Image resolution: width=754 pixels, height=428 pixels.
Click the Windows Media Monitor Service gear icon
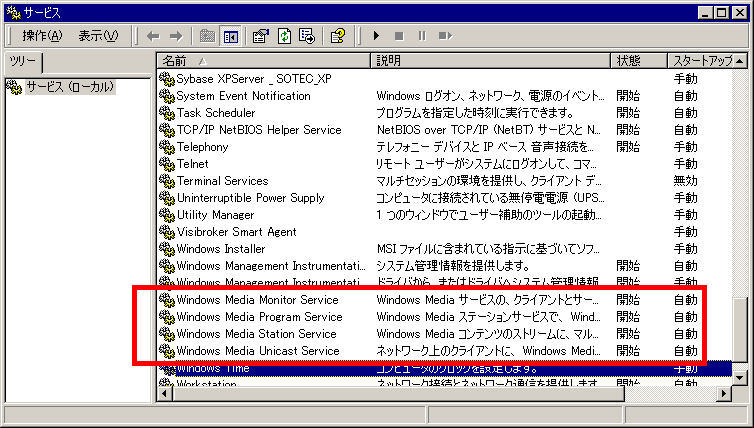[166, 300]
